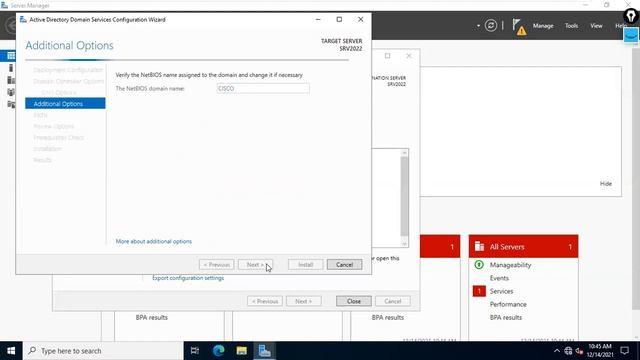Click Next in the background wizard
Image resolution: width=640 pixels, height=360 pixels.
(304, 301)
